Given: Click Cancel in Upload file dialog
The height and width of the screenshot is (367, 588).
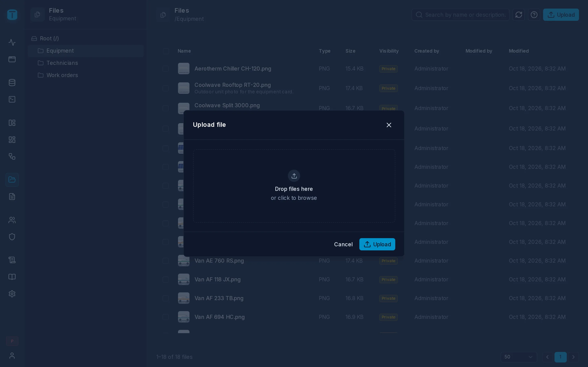Looking at the screenshot, I should pyautogui.click(x=343, y=244).
